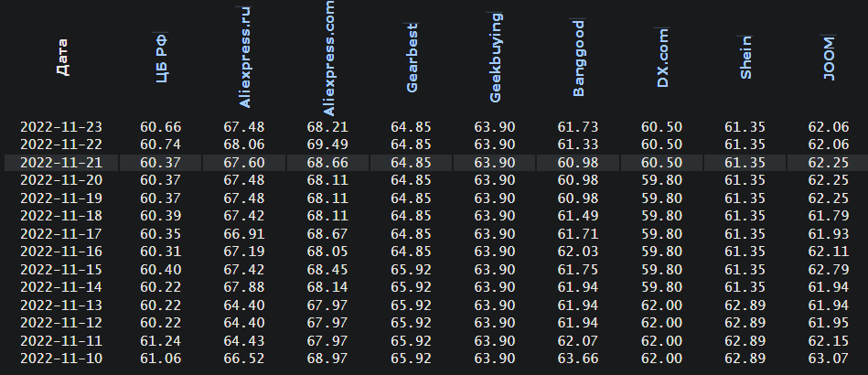868x375 pixels.
Task: Click the Дата column header
Action: (x=62, y=57)
